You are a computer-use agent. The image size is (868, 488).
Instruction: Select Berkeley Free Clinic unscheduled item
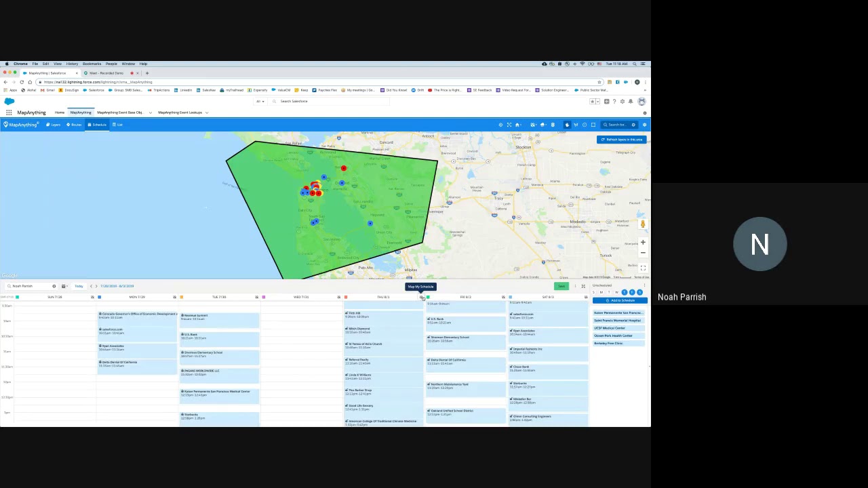(618, 344)
